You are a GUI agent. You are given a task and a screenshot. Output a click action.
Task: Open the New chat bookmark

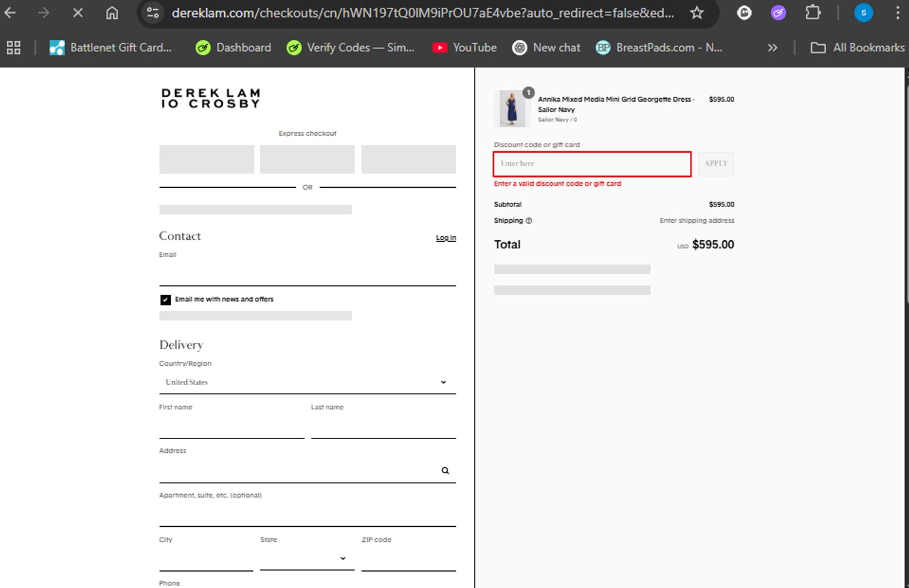coord(546,48)
